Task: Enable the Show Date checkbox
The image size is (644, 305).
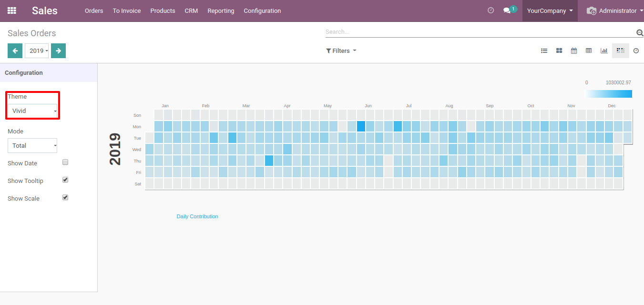Action: [65, 162]
